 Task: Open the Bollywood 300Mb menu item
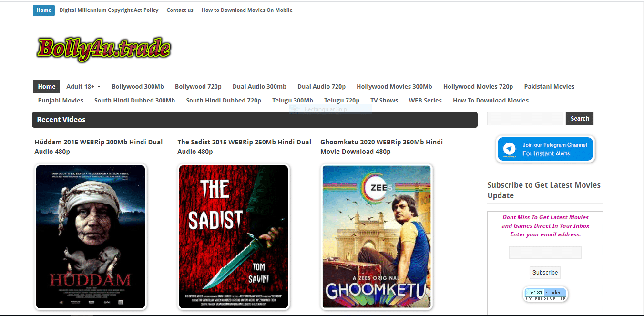138,86
